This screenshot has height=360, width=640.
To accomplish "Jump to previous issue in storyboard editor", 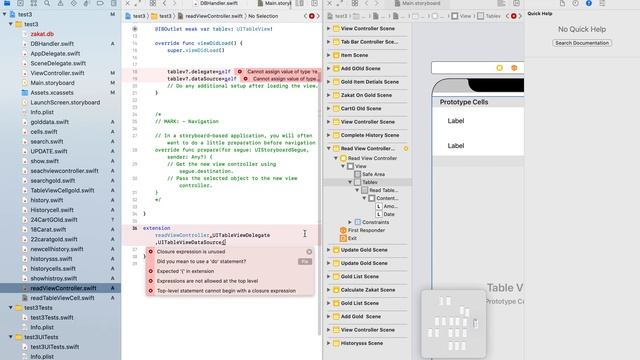I will tap(507, 16).
